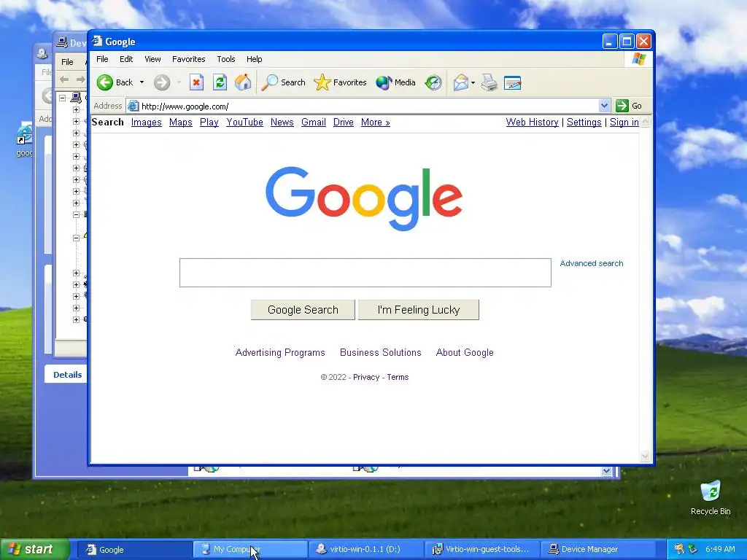Open the View menu
This screenshot has height=560, width=747.
point(152,59)
